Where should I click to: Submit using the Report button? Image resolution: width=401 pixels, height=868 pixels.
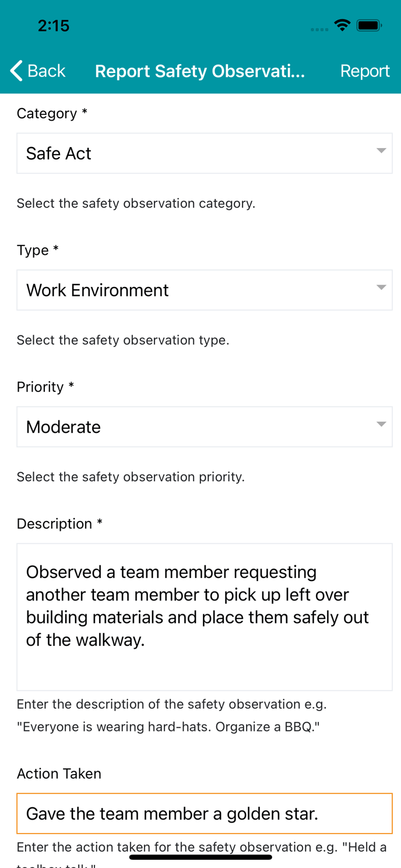[365, 71]
